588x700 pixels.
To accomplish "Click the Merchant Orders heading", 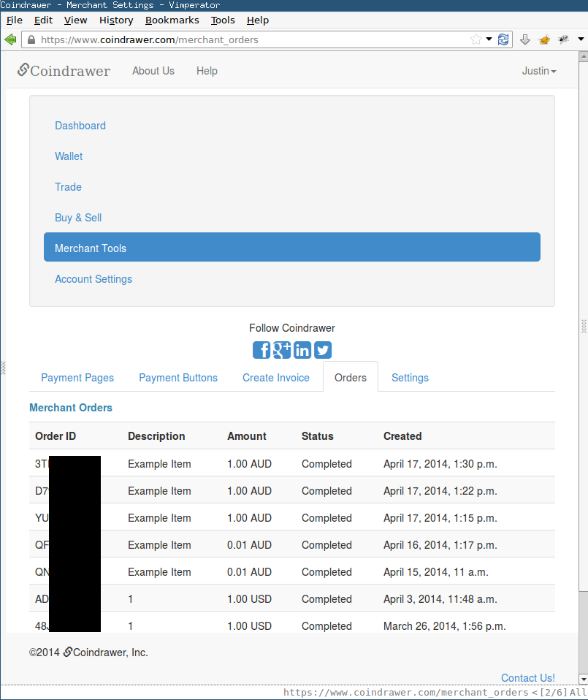I will 71,408.
